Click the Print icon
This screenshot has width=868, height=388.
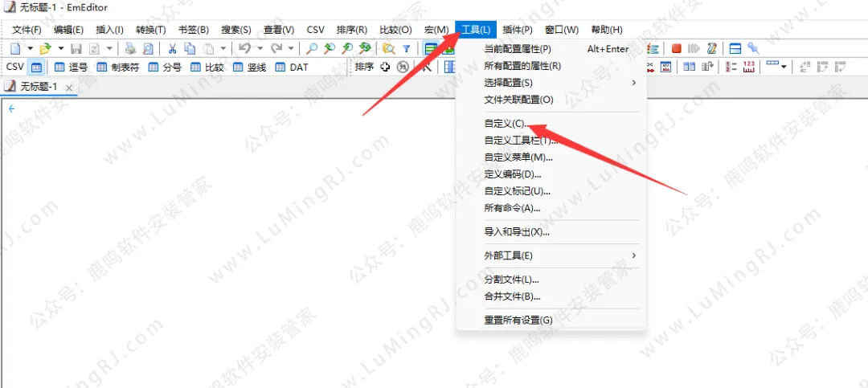[x=130, y=49]
